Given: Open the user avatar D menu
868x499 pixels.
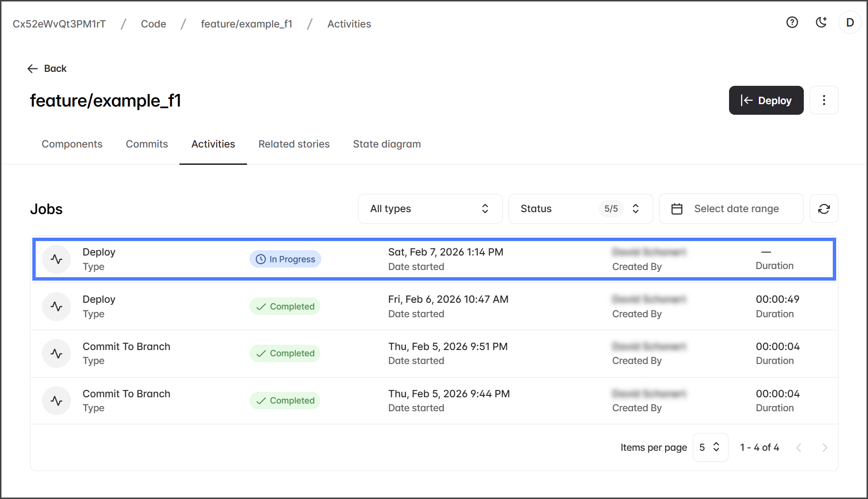Looking at the screenshot, I should pyautogui.click(x=850, y=22).
